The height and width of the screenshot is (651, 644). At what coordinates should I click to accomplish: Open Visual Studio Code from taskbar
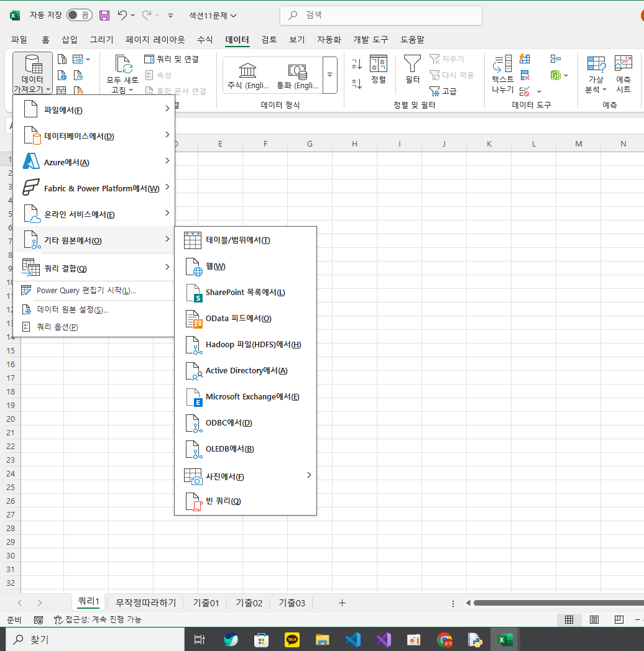click(353, 639)
